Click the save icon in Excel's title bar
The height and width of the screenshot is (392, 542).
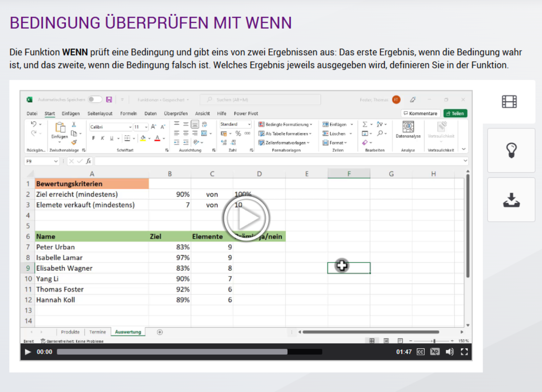pos(109,100)
